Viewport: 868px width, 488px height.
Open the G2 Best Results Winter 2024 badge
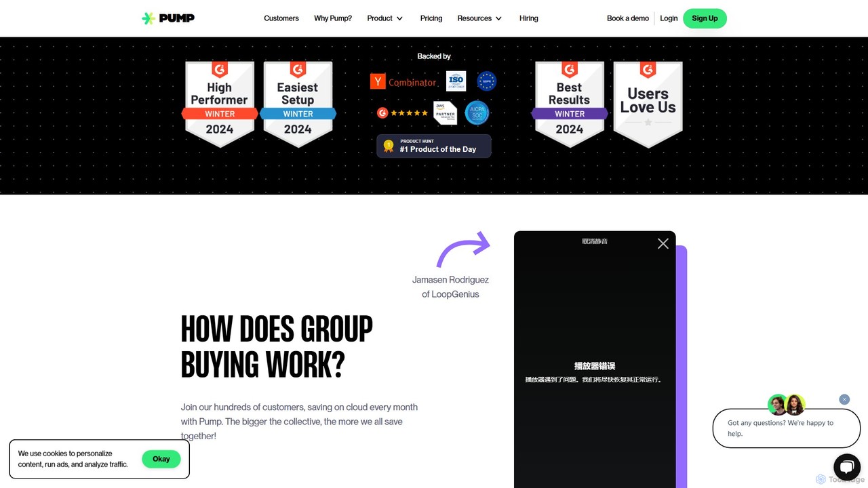pyautogui.click(x=570, y=104)
